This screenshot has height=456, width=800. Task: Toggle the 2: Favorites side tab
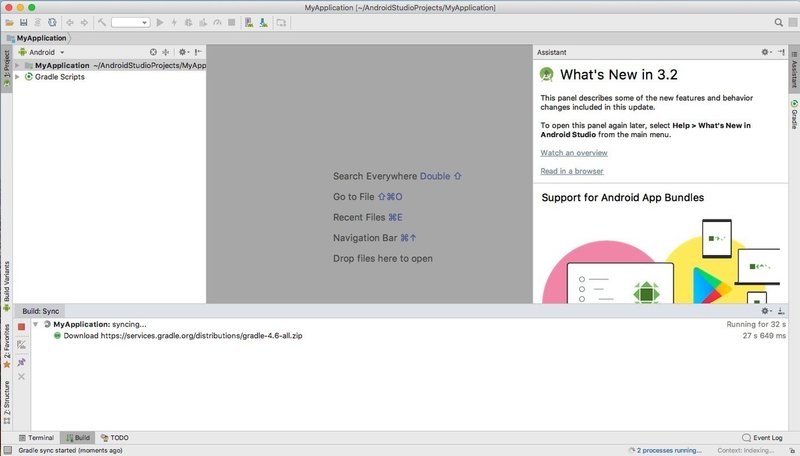click(x=7, y=346)
